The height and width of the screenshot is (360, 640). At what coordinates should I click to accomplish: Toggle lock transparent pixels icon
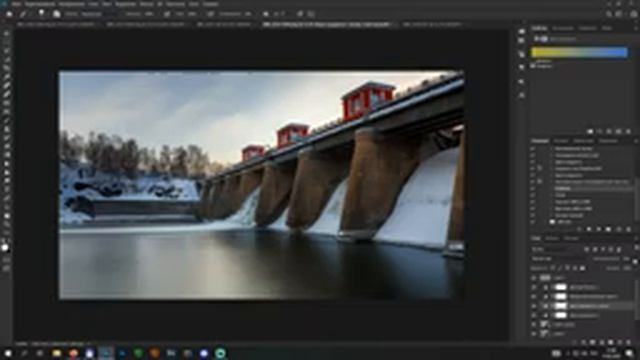click(552, 268)
